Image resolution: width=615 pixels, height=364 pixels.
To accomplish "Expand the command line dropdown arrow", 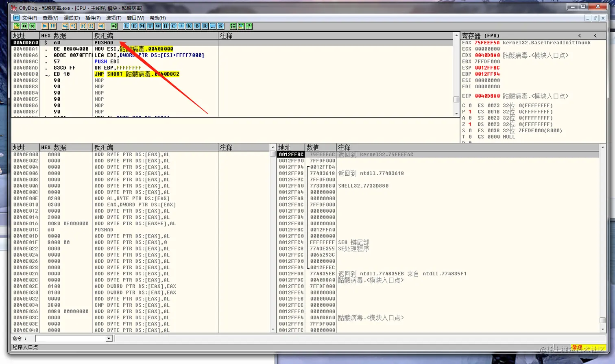I will point(109,338).
